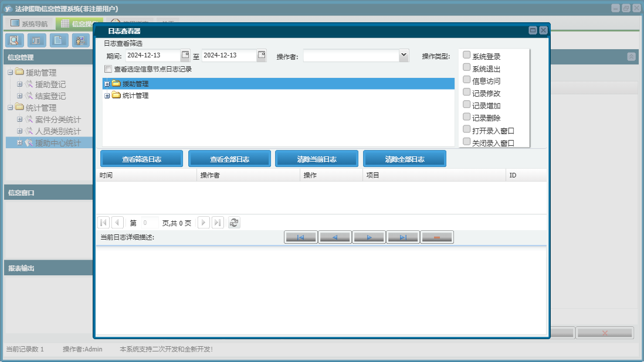
Task: Expand 援助管理 node in log viewer tree
Action: pos(107,84)
